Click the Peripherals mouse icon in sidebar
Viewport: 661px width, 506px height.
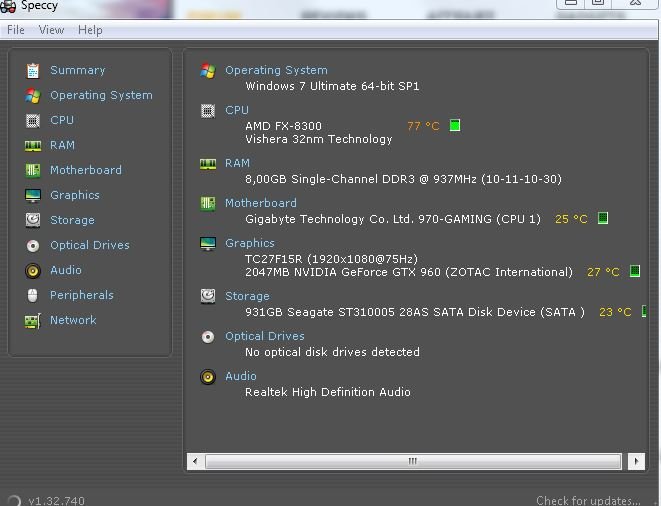pyautogui.click(x=33, y=296)
